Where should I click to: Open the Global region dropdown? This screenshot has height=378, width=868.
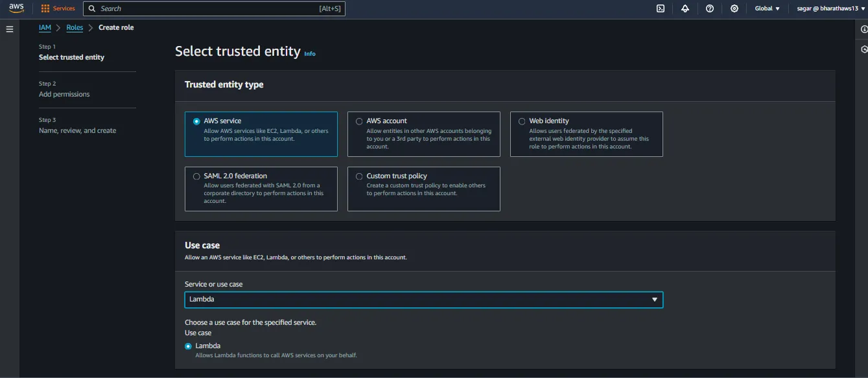pos(767,8)
